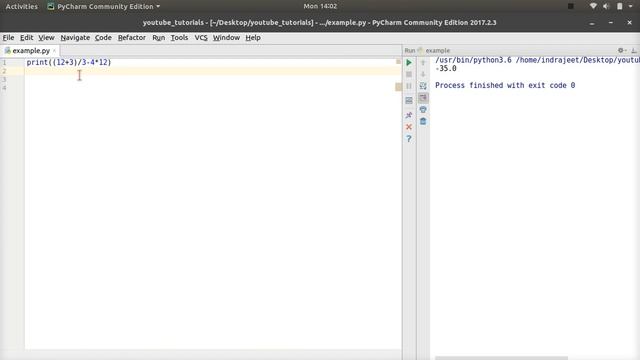The image size is (640, 360).
Task: Open the Run menu
Action: point(158,38)
